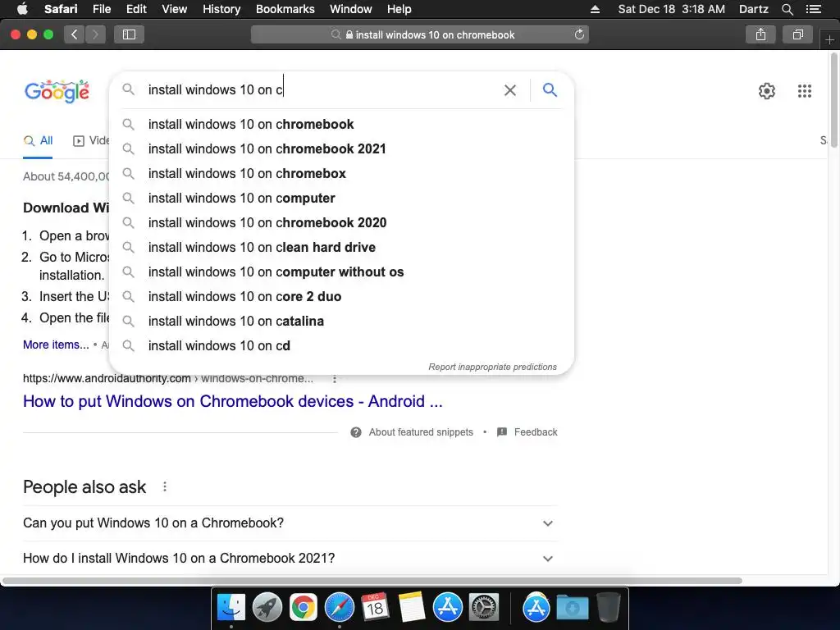
Task: Click 'About featured snippets' link
Action: click(x=421, y=432)
